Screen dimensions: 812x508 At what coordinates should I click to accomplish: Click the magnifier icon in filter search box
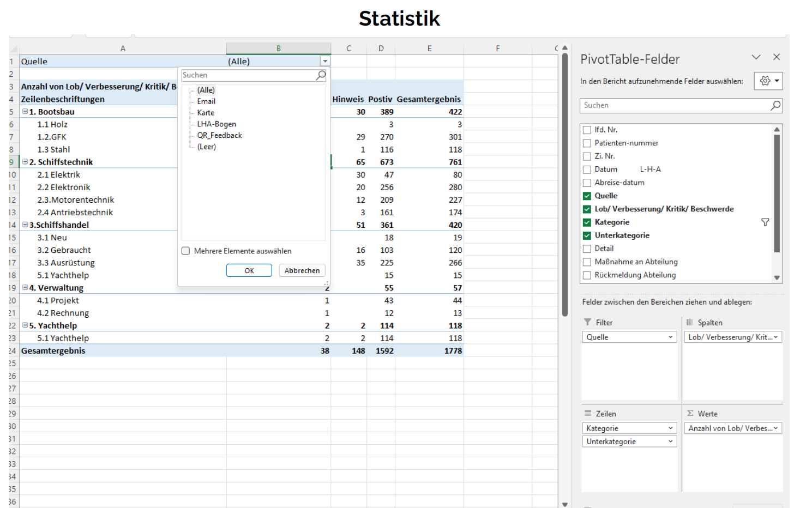pyautogui.click(x=321, y=75)
